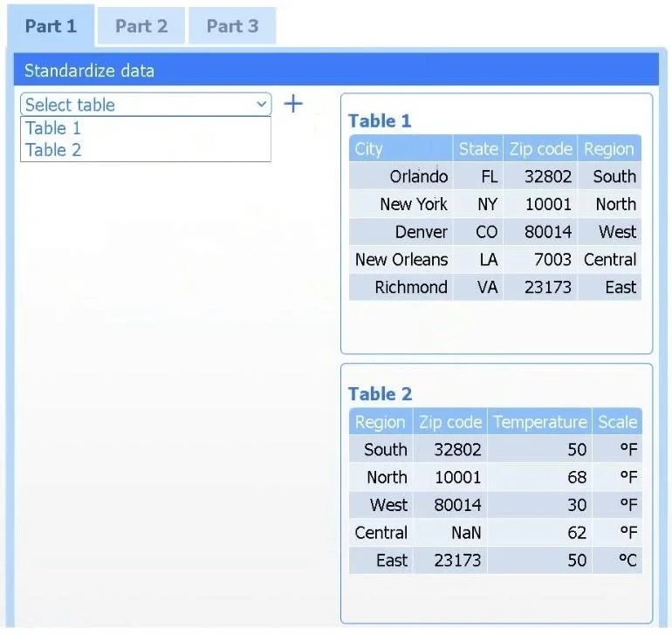Select the New Orleans city cell
The height and width of the screenshot is (634, 672).
click(x=401, y=260)
